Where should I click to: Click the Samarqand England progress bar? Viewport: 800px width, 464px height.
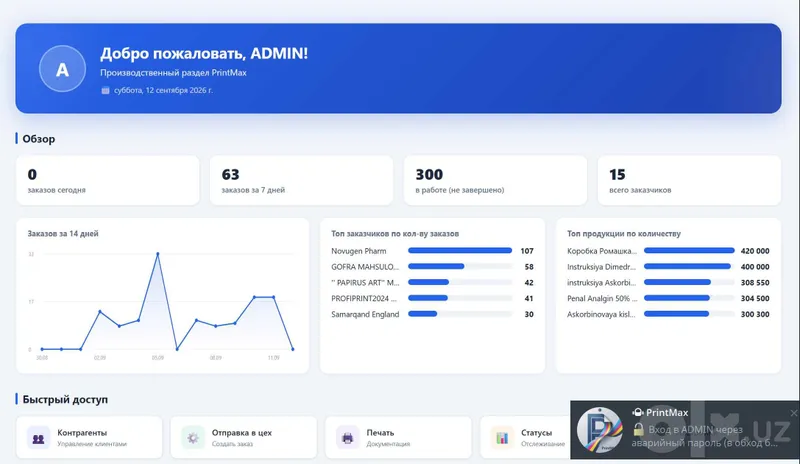[x=460, y=314]
